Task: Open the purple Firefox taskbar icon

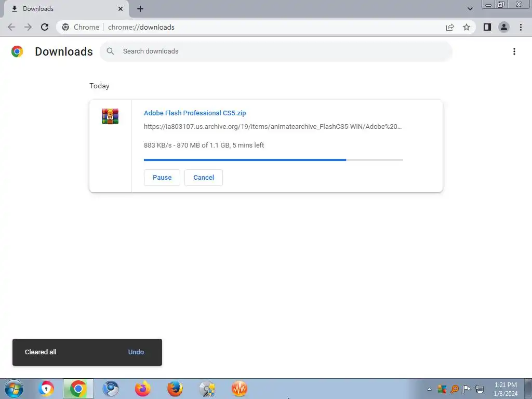Action: (x=142, y=389)
